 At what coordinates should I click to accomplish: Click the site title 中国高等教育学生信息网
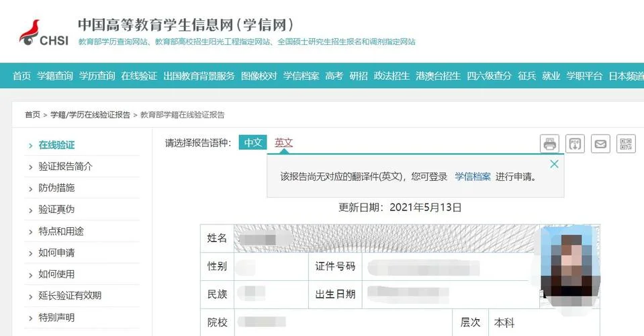coord(185,25)
